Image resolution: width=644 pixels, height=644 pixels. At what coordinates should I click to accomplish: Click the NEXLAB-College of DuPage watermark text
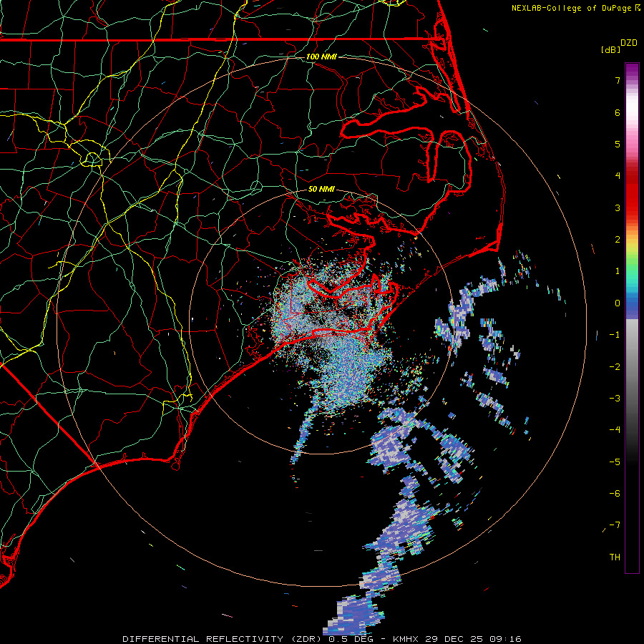(575, 8)
